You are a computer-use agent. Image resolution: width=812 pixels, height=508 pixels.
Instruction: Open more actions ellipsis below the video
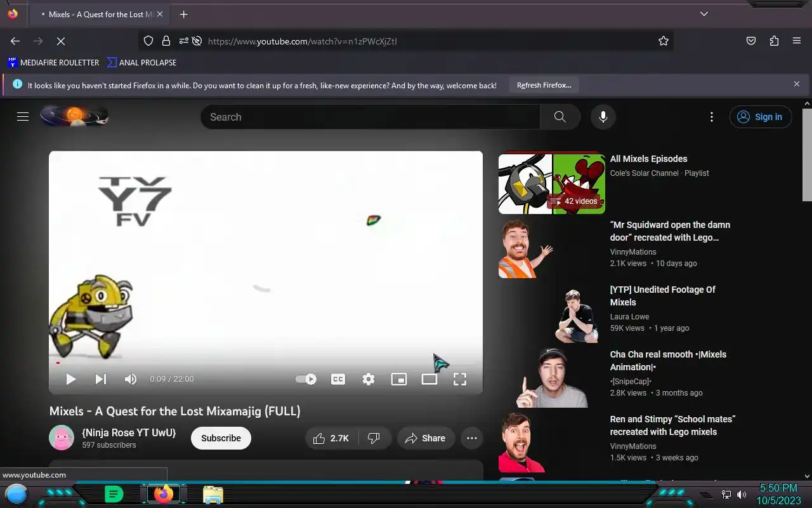pos(472,438)
